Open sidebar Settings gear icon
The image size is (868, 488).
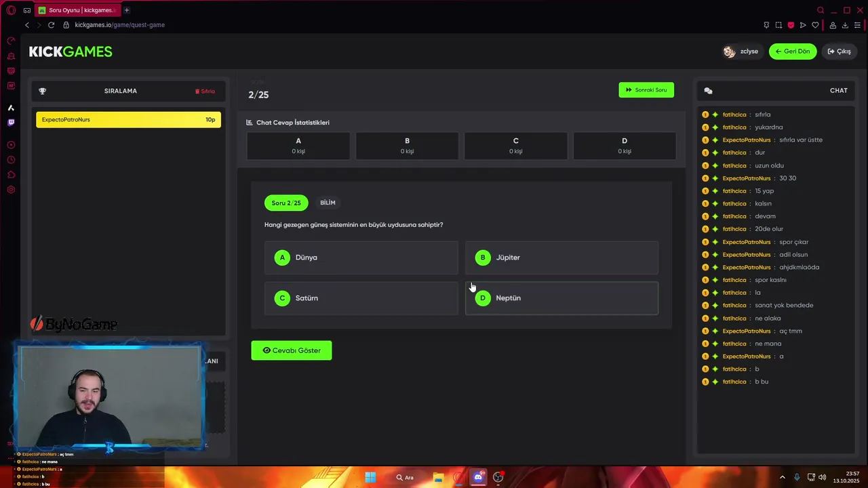pos(11,190)
